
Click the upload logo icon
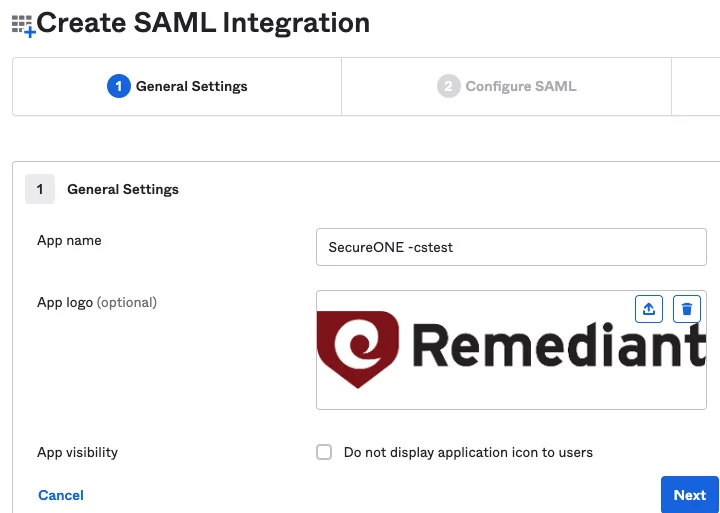tap(648, 309)
